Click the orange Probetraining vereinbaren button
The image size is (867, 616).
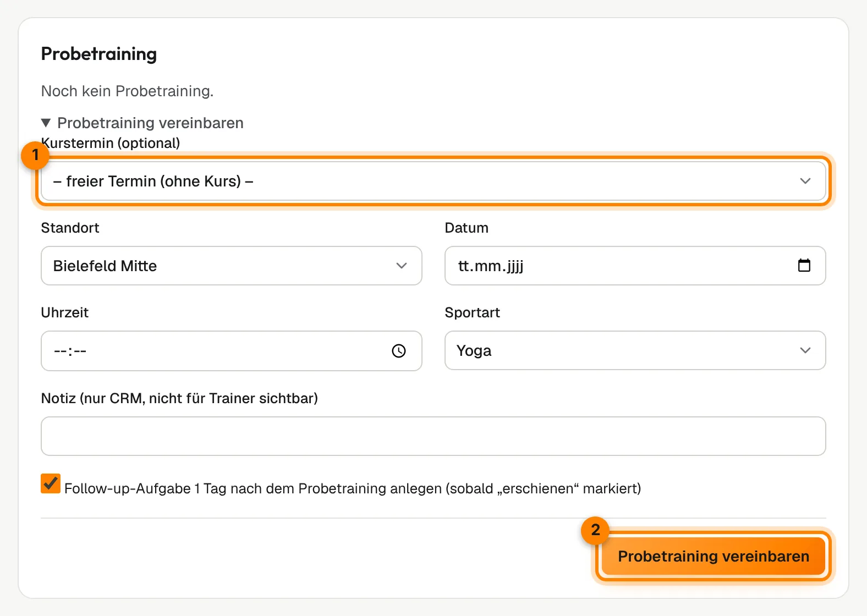pyautogui.click(x=714, y=556)
